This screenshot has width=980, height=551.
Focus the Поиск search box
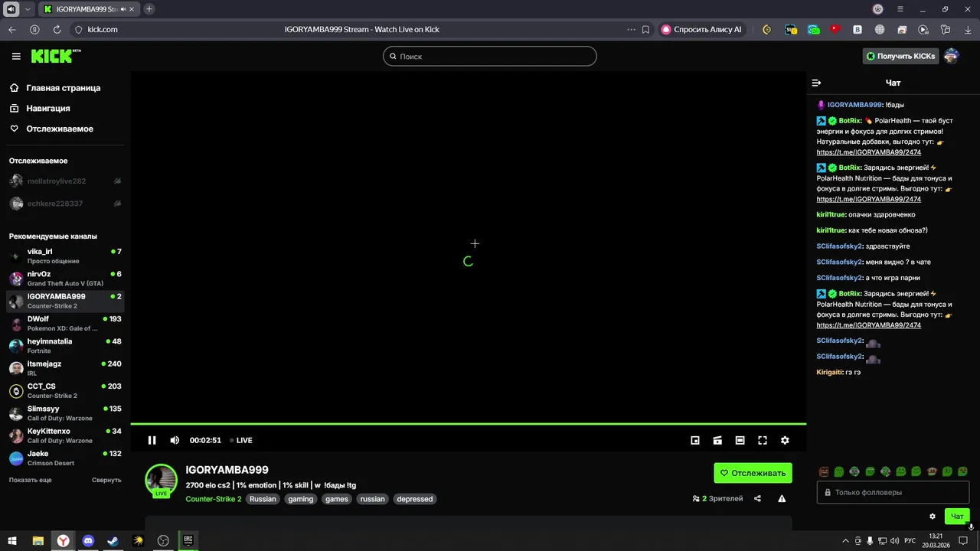(490, 56)
